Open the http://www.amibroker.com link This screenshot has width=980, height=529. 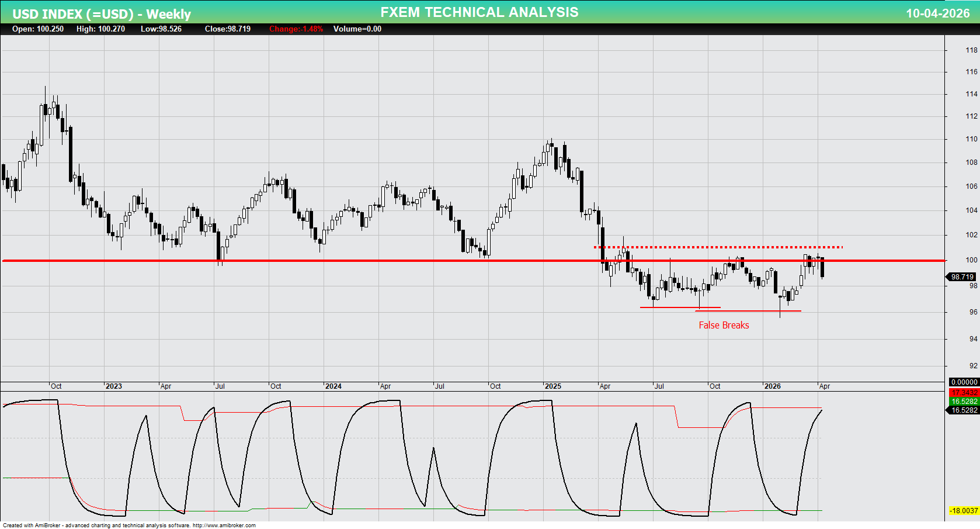[x=225, y=525]
